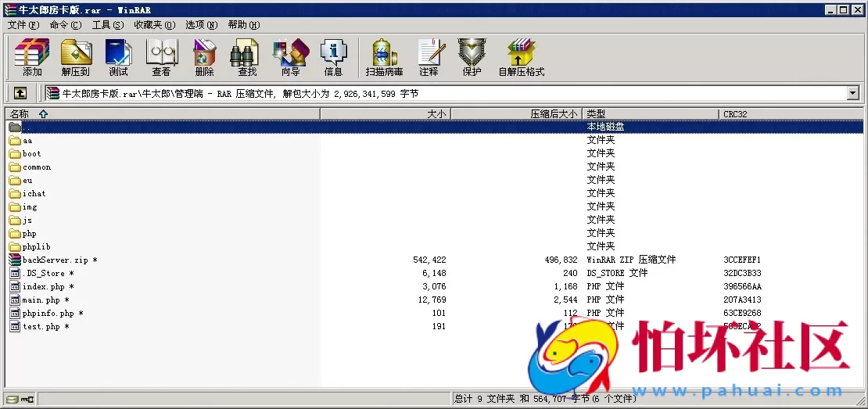The width and height of the screenshot is (868, 409).
Task: Select the phpinfo.php file
Action: point(46,314)
